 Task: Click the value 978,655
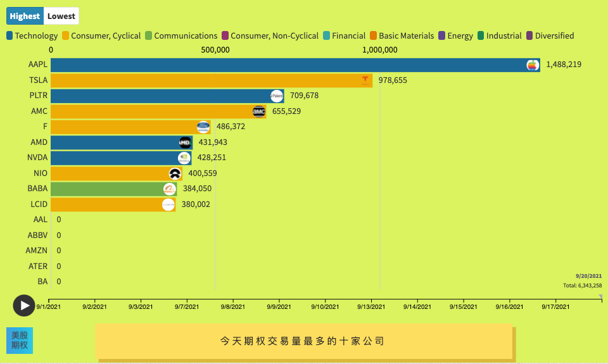pyautogui.click(x=393, y=80)
